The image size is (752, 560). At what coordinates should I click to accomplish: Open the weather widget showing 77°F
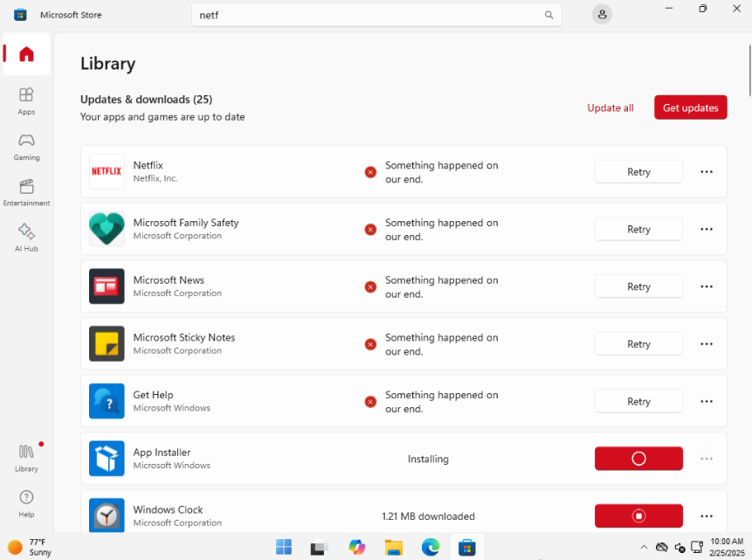coord(30,547)
